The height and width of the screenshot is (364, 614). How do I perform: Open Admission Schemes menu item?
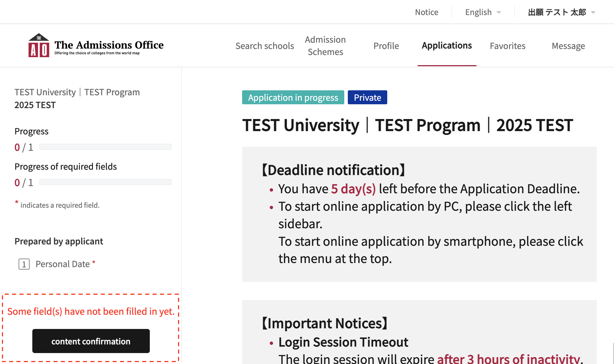pyautogui.click(x=325, y=46)
